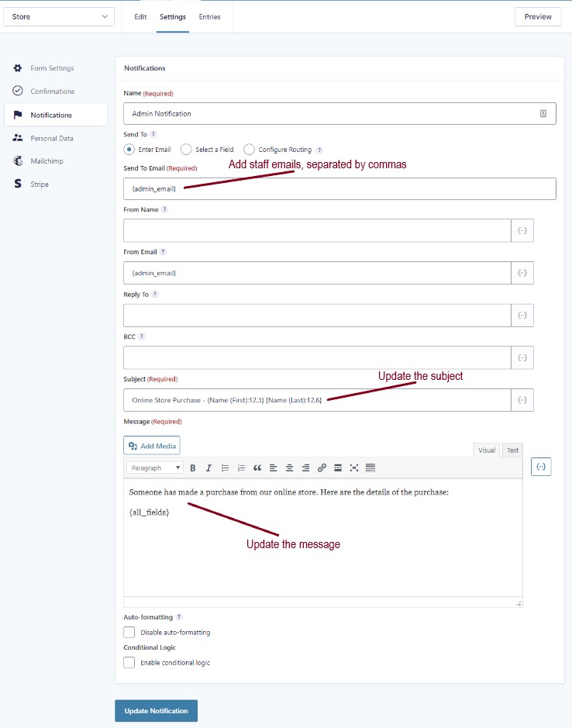This screenshot has height=728, width=572.
Task: Toggle distraction-free fullscreen editor mode
Action: click(353, 468)
